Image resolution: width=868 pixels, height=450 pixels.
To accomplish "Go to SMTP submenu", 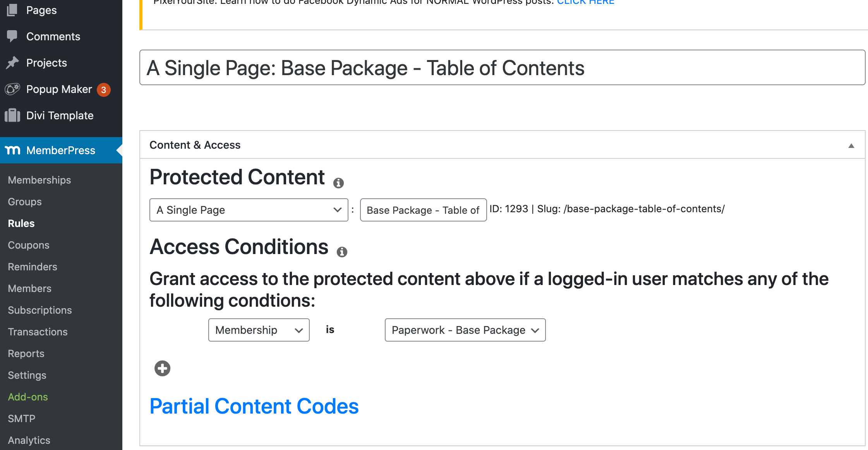I will tap(22, 419).
